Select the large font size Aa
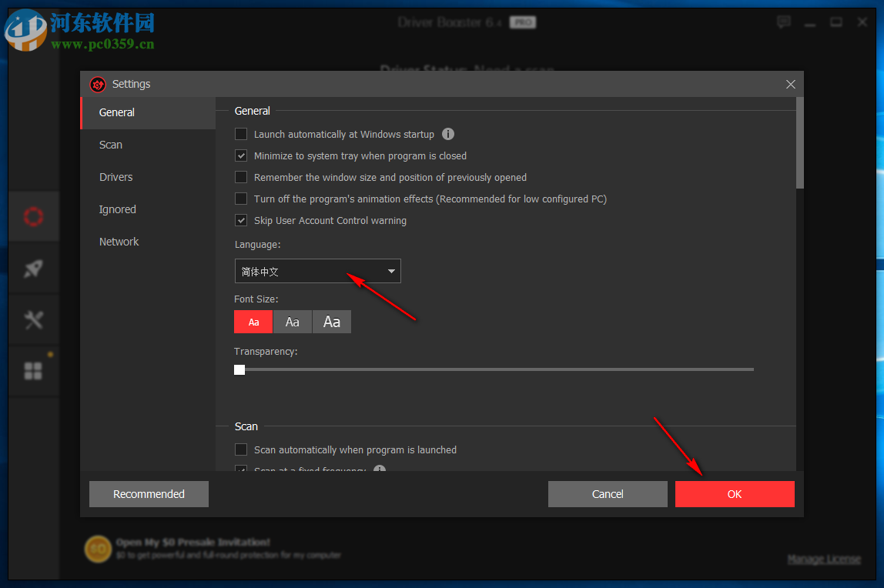Image resolution: width=884 pixels, height=588 pixels. [331, 322]
